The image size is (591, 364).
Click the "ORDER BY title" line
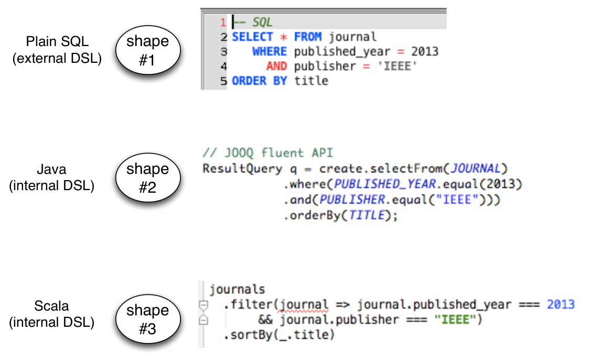pos(280,81)
